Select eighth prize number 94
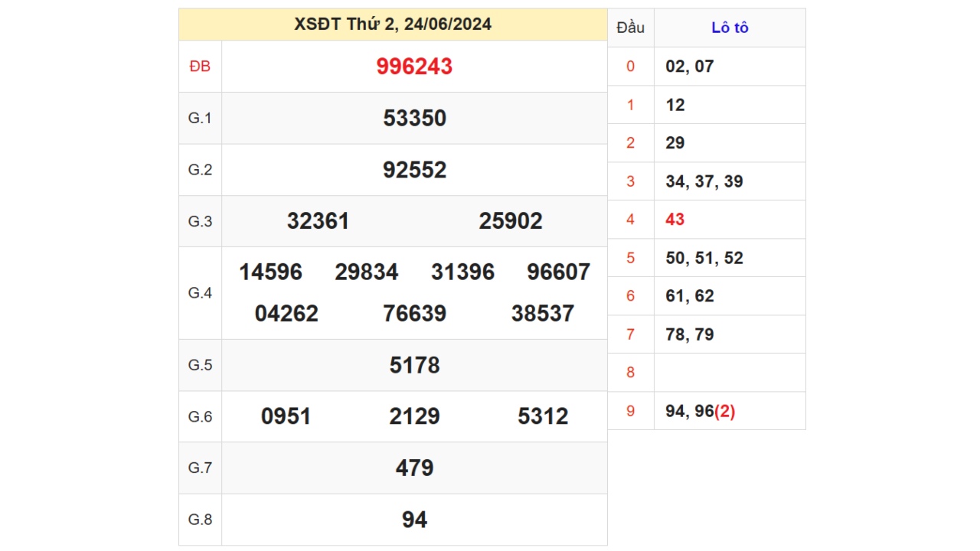This screenshot has width=980, height=551. coord(414,520)
